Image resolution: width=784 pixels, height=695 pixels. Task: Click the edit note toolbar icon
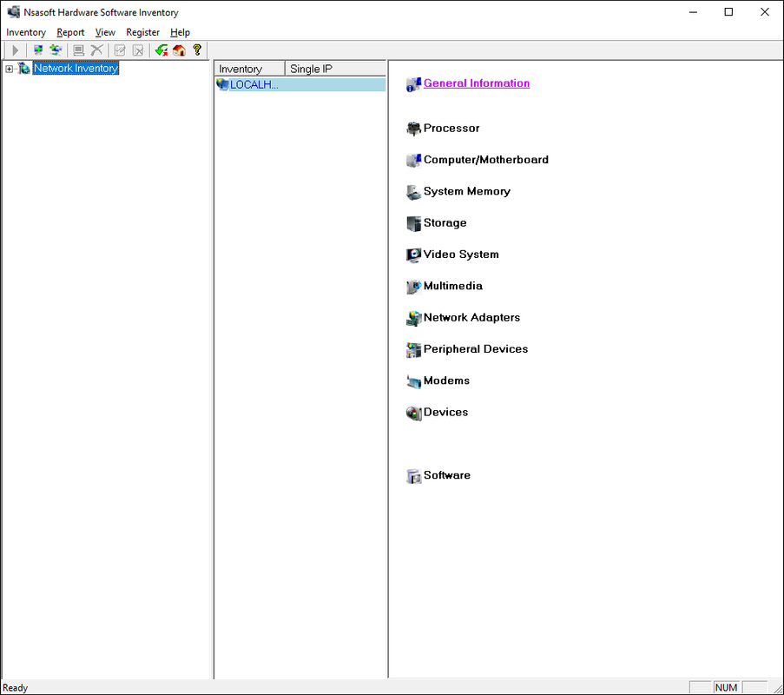[x=120, y=50]
